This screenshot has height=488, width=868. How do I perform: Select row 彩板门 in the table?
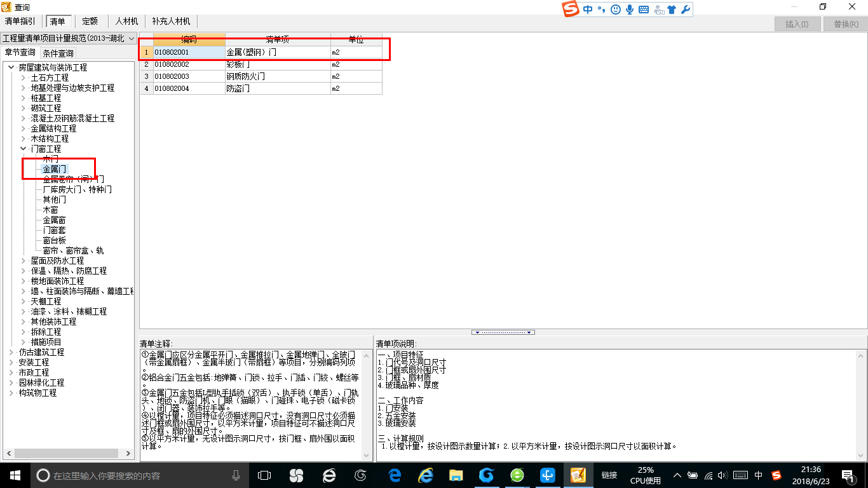click(261, 64)
